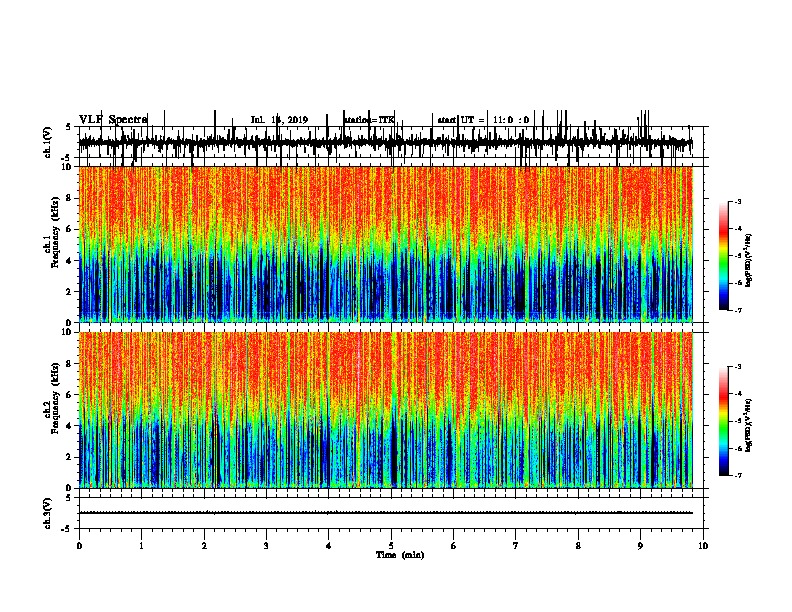Select the date text "Jul. 14, 2019"
This screenshot has width=792, height=612.
coord(279,120)
